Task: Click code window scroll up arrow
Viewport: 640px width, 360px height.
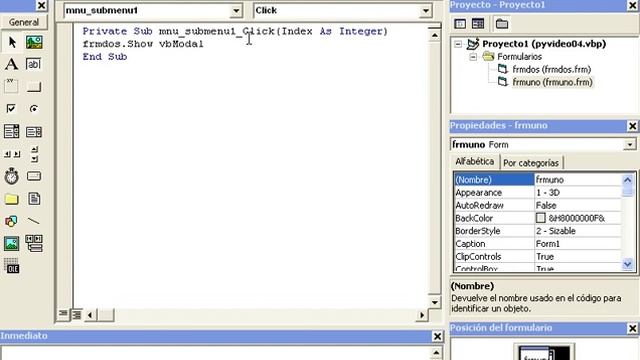Action: pos(434,36)
